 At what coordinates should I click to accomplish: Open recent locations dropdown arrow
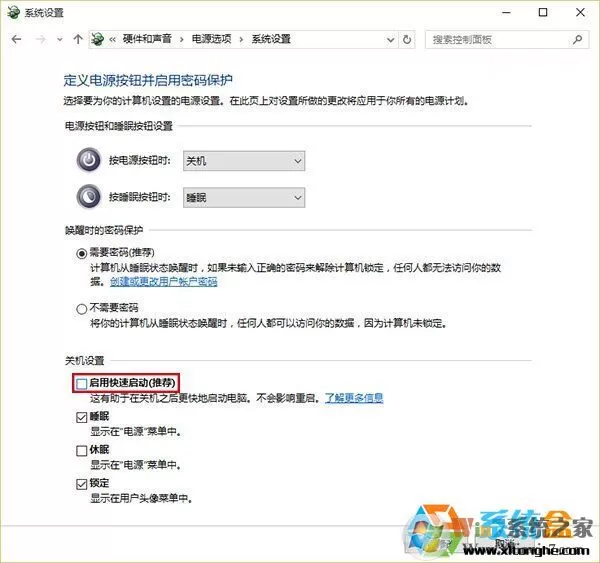click(x=60, y=39)
